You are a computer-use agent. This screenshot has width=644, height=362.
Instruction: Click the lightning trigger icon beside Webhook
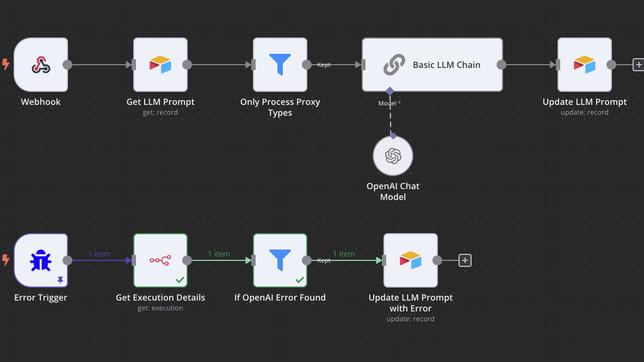click(x=6, y=64)
